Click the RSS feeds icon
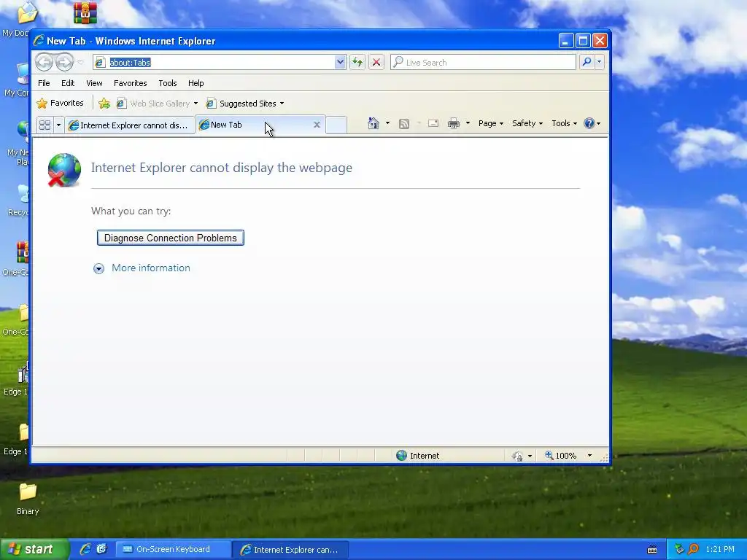747x560 pixels. 404,124
